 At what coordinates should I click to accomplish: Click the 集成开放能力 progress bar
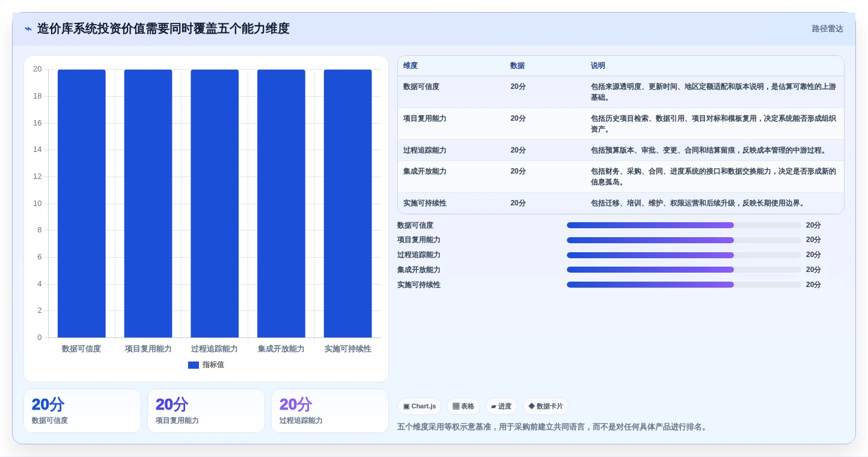tap(683, 270)
